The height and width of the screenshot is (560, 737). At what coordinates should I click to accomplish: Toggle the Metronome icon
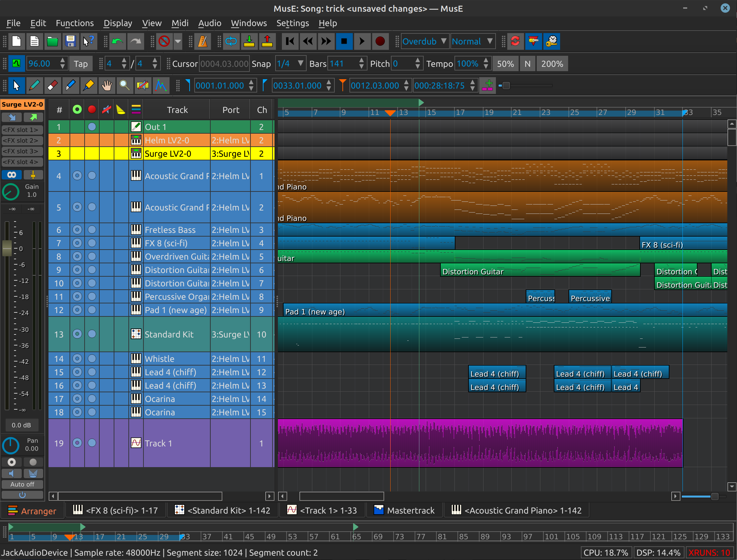tap(203, 41)
